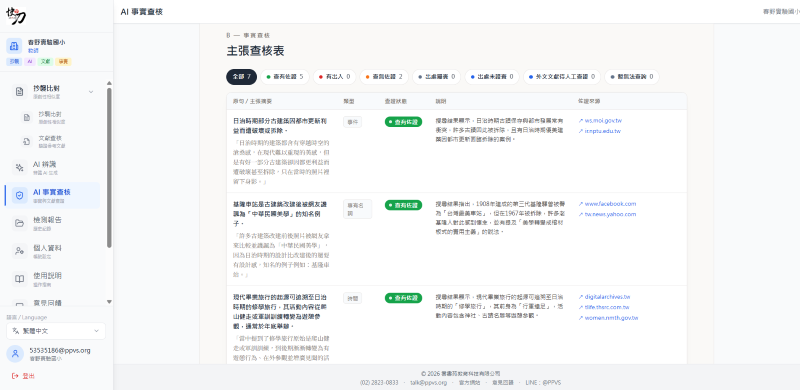Click the green 查有佐證 badge in first row
Viewport: 800px width, 390px height.
point(403,122)
